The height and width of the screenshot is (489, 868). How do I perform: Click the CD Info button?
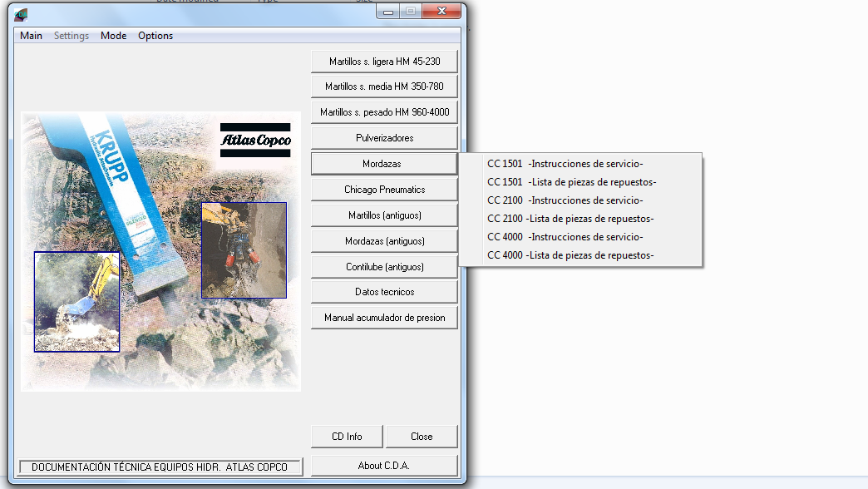(347, 437)
